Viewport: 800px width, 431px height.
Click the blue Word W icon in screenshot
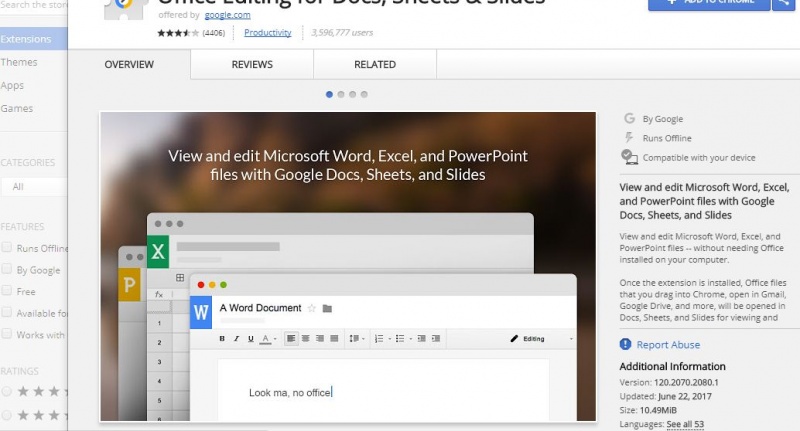point(201,312)
